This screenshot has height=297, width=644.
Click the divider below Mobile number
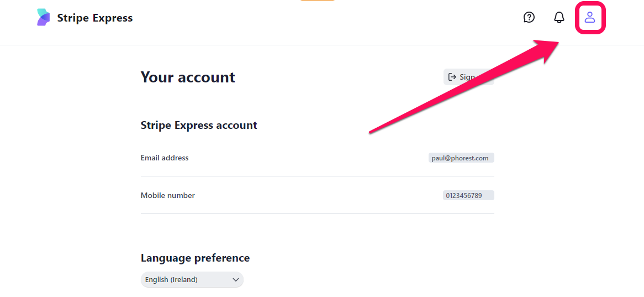pyautogui.click(x=318, y=214)
